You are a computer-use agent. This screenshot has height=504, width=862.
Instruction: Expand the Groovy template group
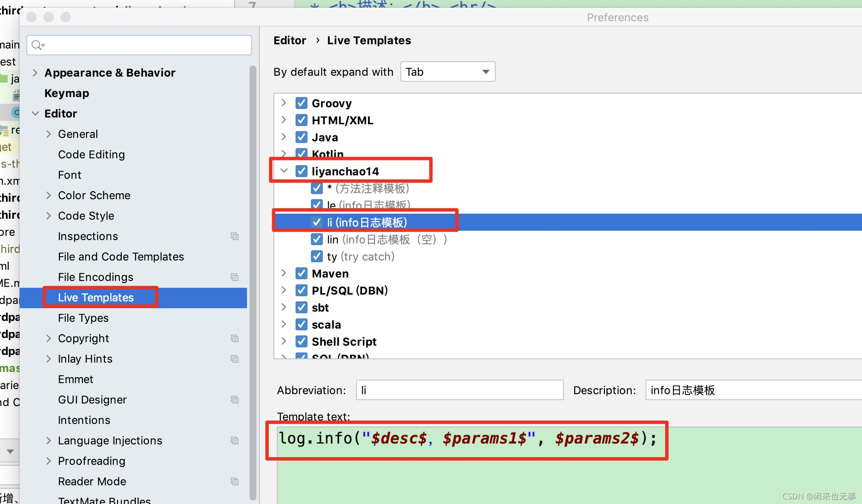[284, 103]
